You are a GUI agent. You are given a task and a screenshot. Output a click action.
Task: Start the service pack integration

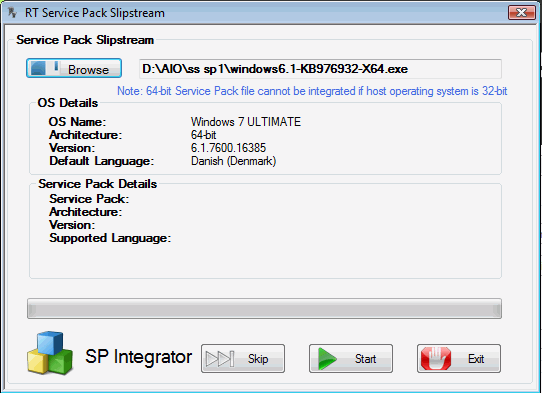click(x=351, y=358)
